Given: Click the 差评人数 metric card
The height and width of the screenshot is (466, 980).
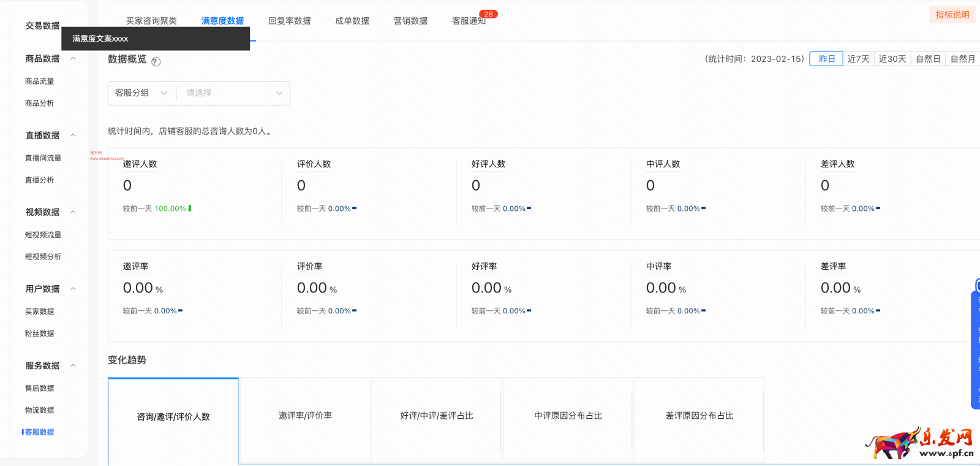Looking at the screenshot, I should [892, 193].
